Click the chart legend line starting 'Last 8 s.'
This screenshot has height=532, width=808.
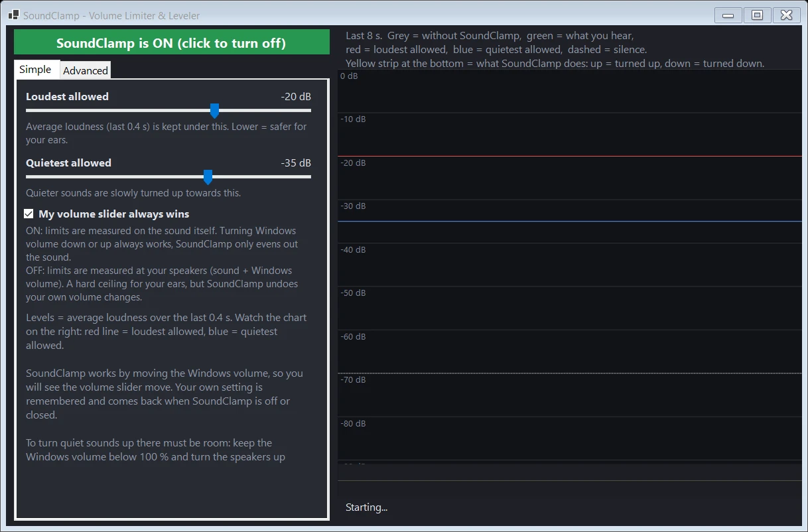(x=490, y=36)
